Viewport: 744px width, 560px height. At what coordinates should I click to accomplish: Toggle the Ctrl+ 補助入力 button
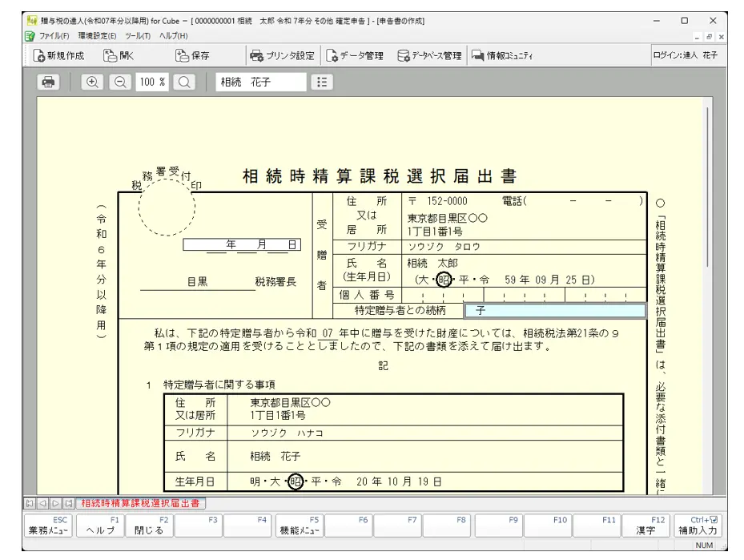click(699, 526)
